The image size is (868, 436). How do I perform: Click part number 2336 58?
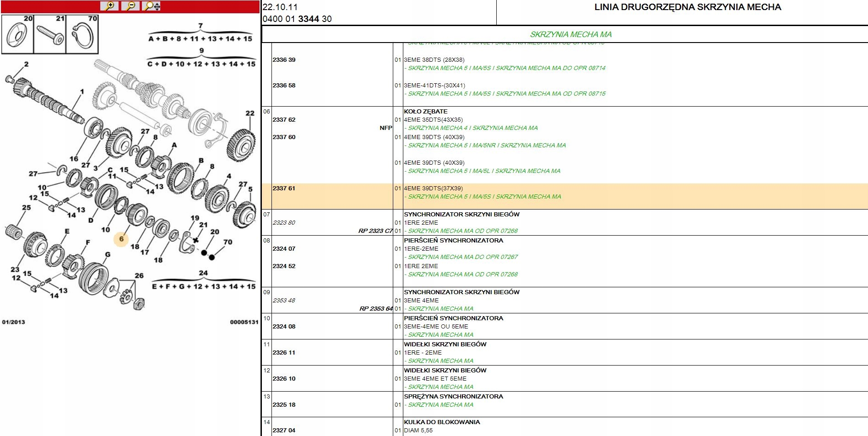point(284,85)
